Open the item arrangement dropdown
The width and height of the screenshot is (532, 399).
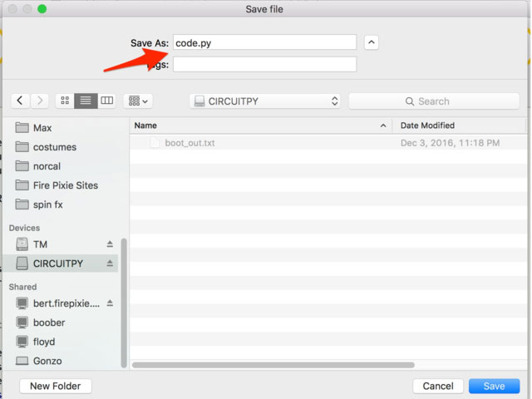[137, 101]
